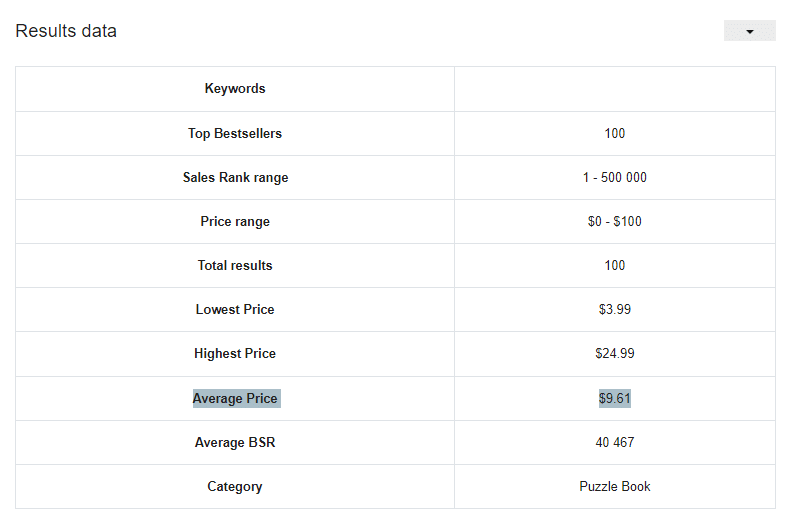Select the Total results label
This screenshot has height=525, width=798.
coord(235,266)
